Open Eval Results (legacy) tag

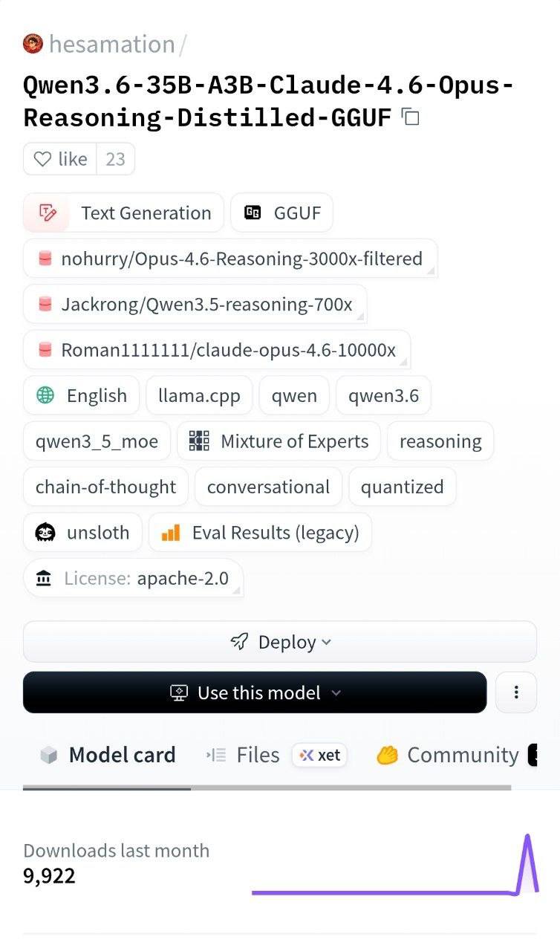click(x=260, y=533)
